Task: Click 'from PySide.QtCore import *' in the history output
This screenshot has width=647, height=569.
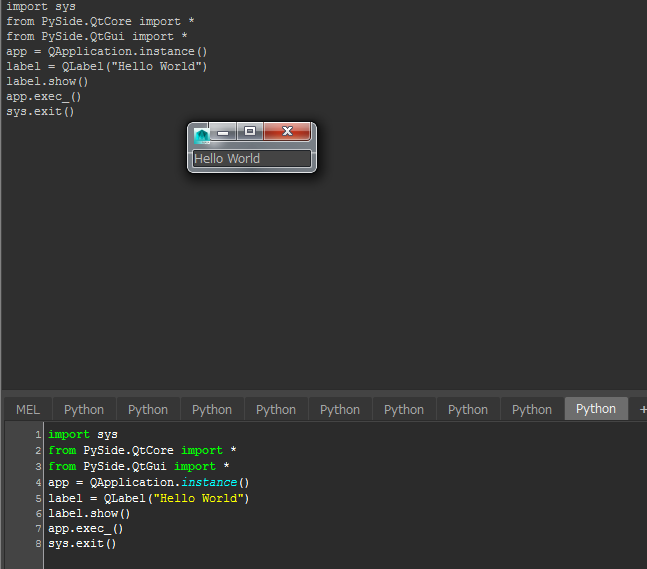Action: [100, 21]
